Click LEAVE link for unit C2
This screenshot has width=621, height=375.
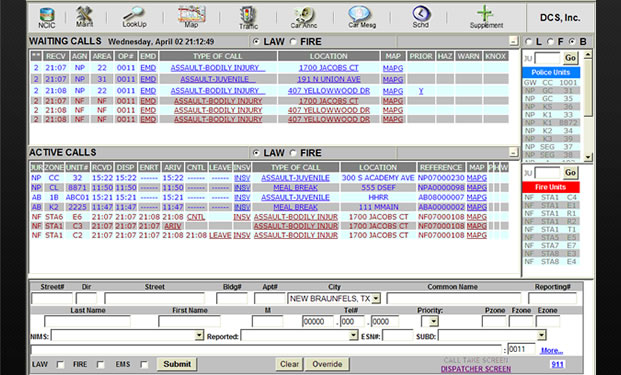coord(220,235)
